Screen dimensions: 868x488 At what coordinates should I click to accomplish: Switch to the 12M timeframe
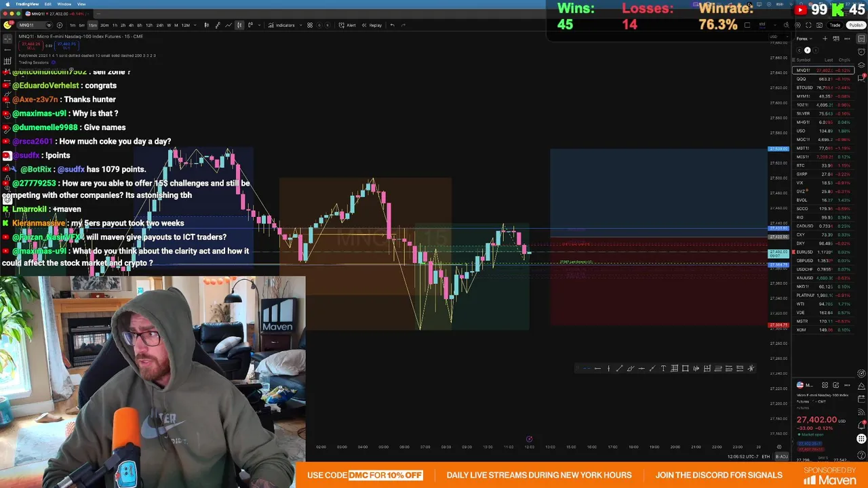(185, 25)
